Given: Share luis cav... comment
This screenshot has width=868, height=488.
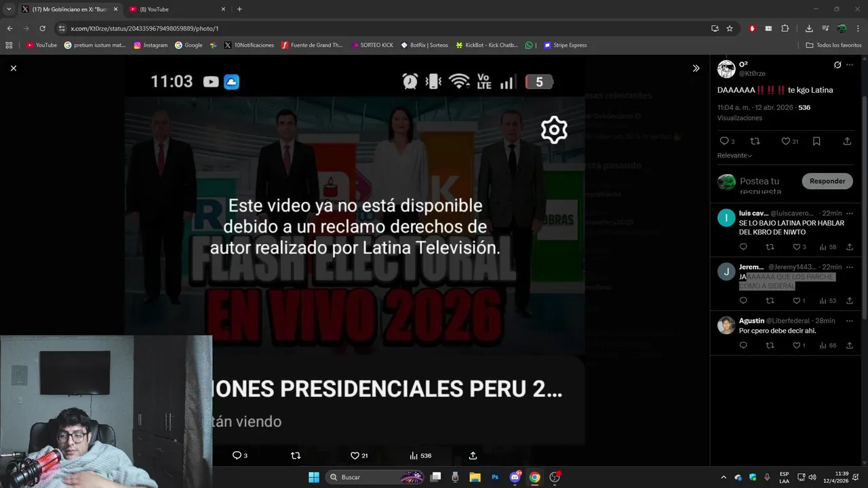Looking at the screenshot, I should pyautogui.click(x=850, y=247).
